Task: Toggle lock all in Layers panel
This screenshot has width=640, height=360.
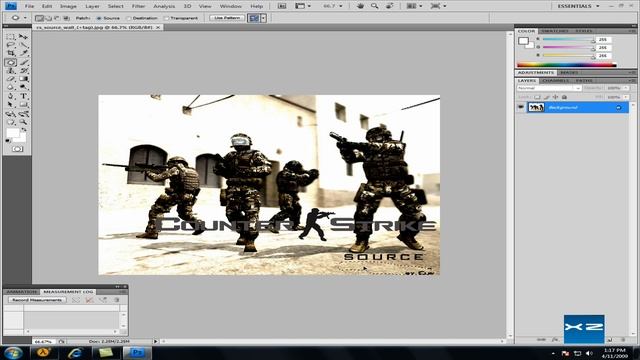Action: pyautogui.click(x=564, y=97)
